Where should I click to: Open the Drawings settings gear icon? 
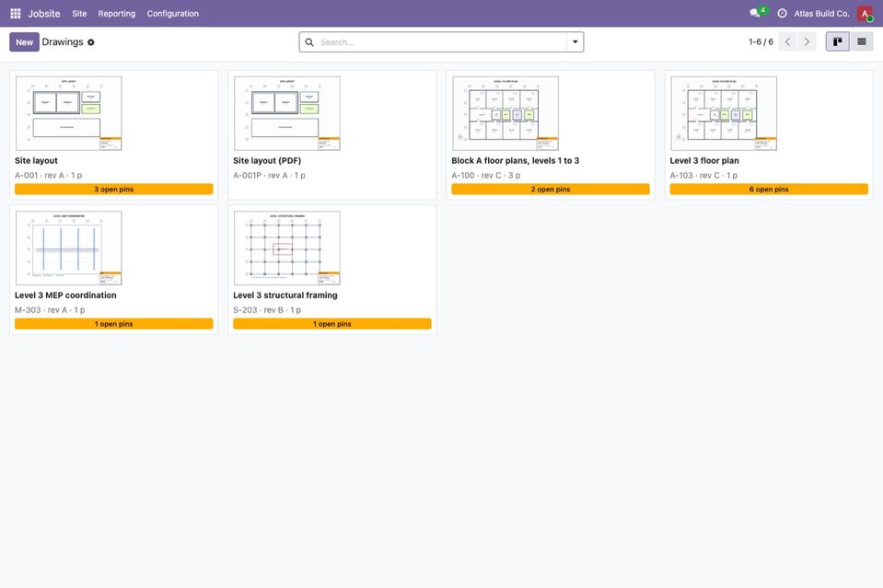click(x=91, y=42)
